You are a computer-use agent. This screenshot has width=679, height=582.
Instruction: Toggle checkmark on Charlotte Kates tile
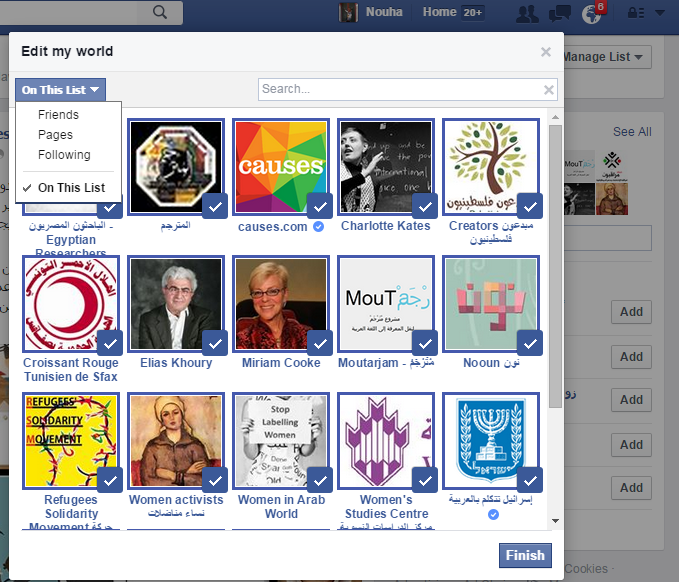(x=425, y=206)
